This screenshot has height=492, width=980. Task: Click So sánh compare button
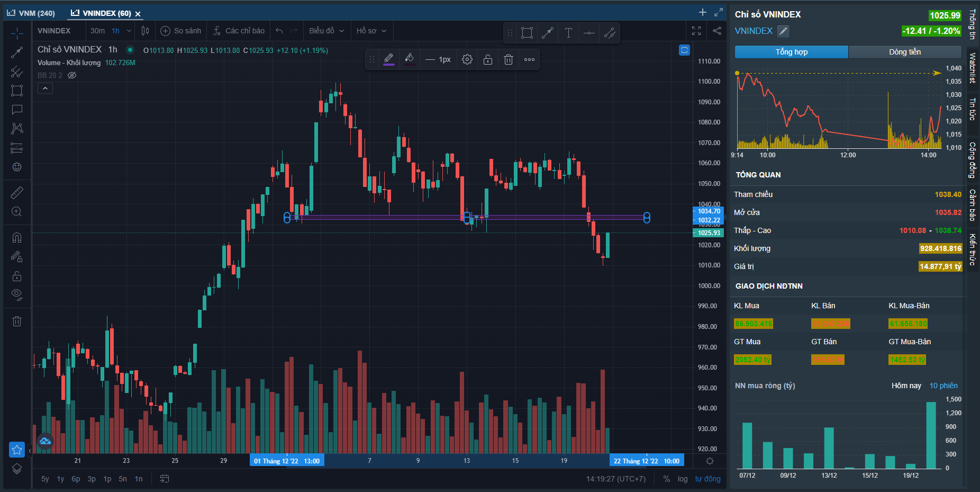click(x=181, y=31)
